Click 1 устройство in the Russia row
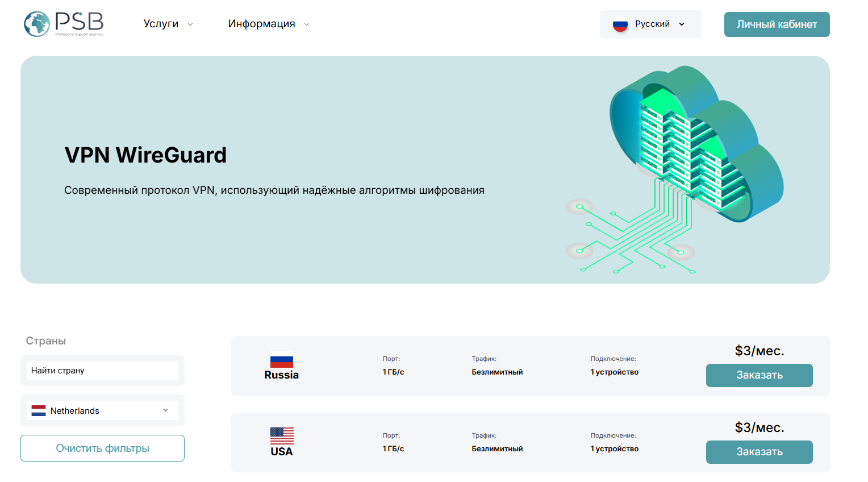The width and height of the screenshot is (868, 482). click(x=615, y=372)
